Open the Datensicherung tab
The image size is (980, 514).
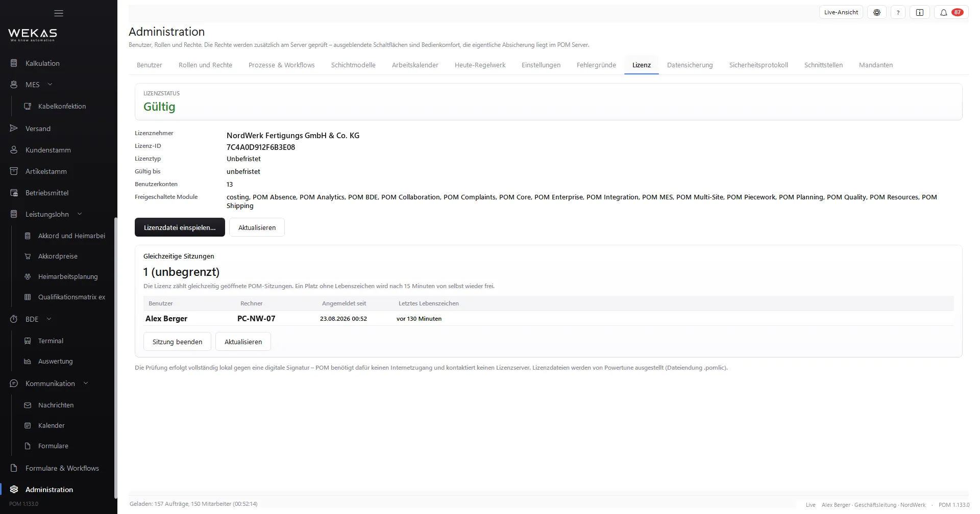click(690, 65)
